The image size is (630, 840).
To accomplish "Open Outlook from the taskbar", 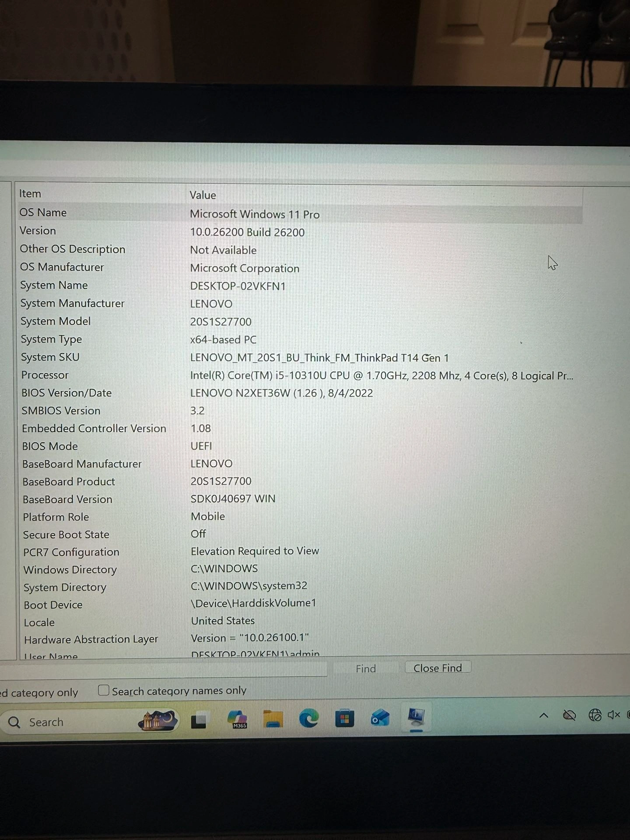I will click(x=380, y=718).
